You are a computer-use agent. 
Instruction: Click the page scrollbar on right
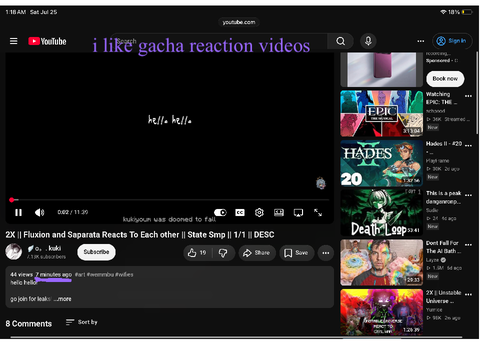pos(477,93)
